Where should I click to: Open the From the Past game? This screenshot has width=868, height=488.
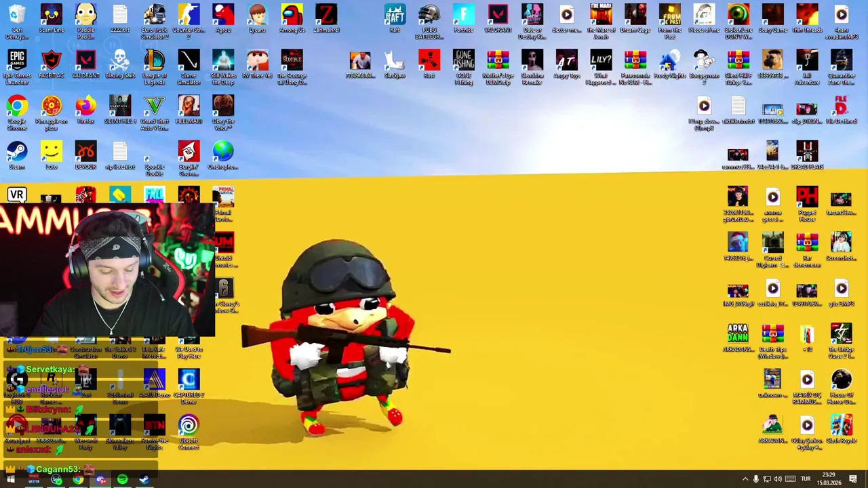670,21
